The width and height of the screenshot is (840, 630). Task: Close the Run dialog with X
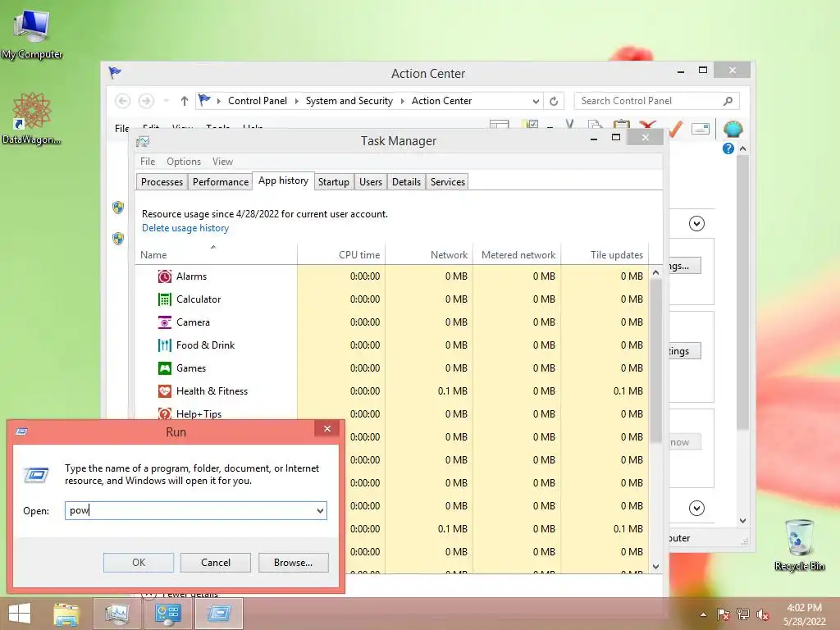pyautogui.click(x=327, y=428)
